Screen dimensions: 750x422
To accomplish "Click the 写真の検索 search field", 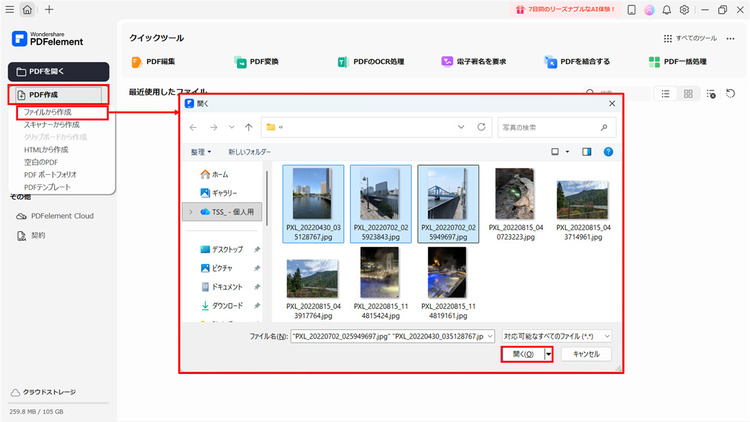I will click(555, 128).
